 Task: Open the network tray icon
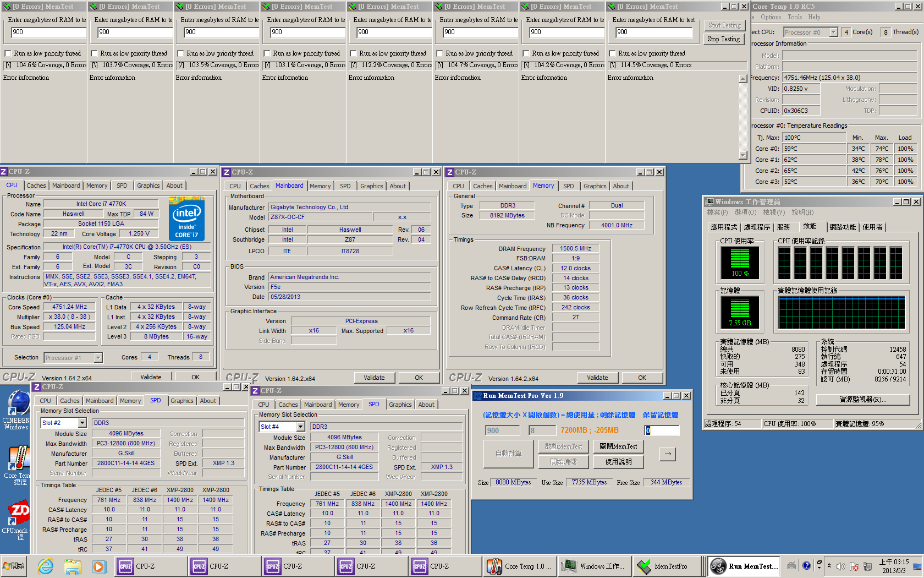tap(867, 566)
